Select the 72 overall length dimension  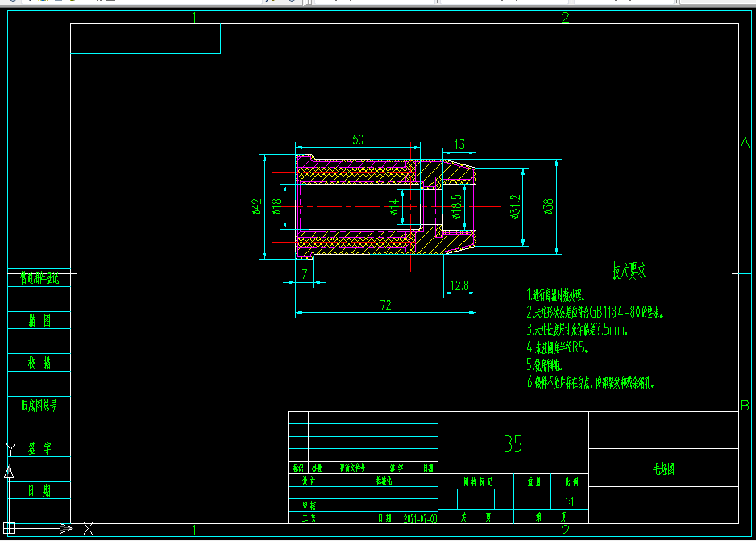click(386, 305)
